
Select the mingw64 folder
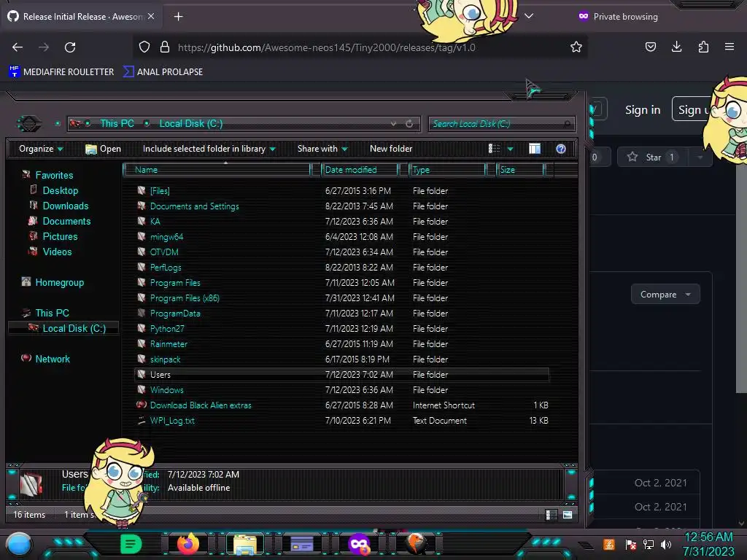coord(166,237)
